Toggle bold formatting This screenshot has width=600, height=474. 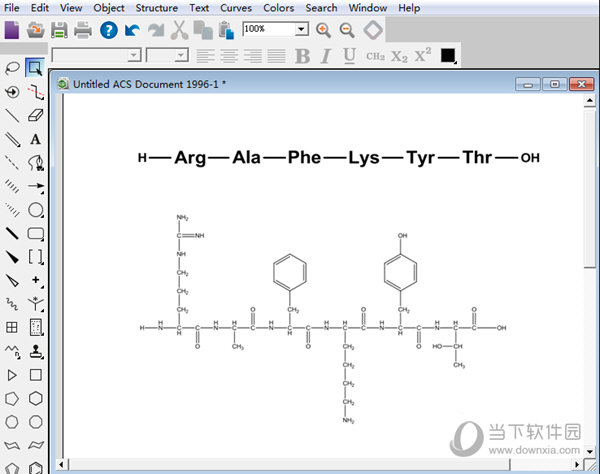tap(302, 56)
